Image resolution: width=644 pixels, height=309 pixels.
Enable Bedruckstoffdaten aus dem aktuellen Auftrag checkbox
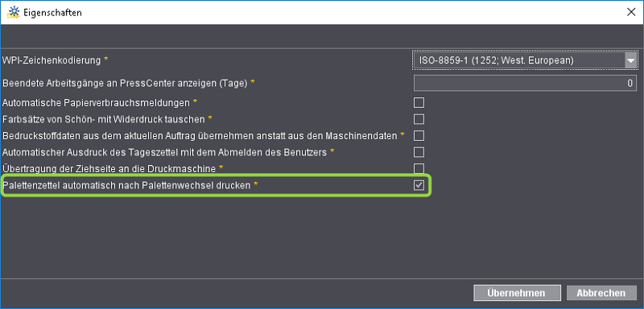point(419,136)
